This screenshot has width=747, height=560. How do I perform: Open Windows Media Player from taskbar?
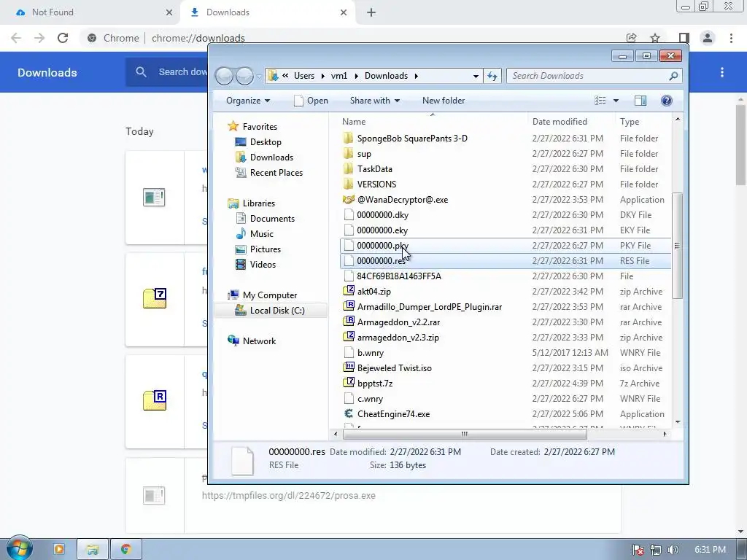59,549
